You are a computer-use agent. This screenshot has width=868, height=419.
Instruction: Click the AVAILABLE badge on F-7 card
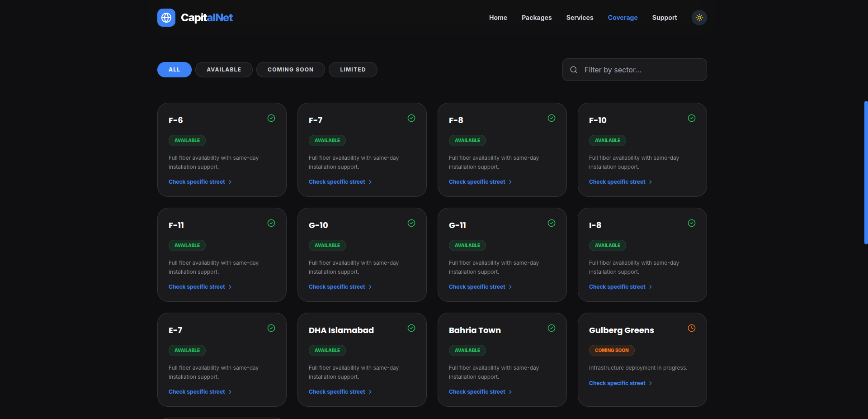327,140
